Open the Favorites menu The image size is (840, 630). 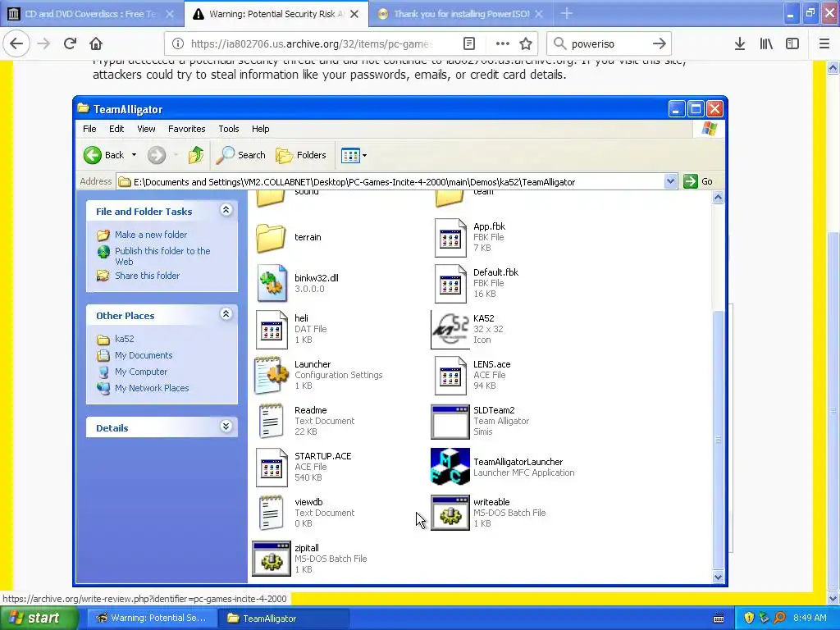point(186,129)
